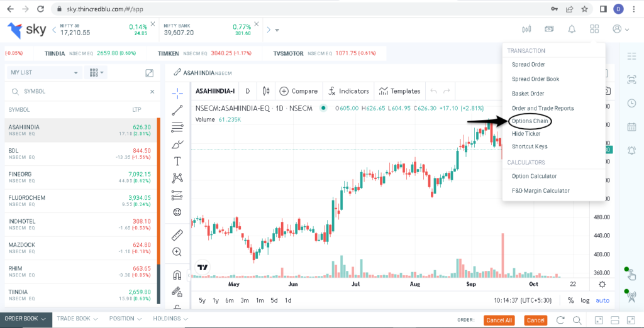This screenshot has width=644, height=328.
Task: Click the redo arrow in chart toolbar
Action: pyautogui.click(x=447, y=91)
